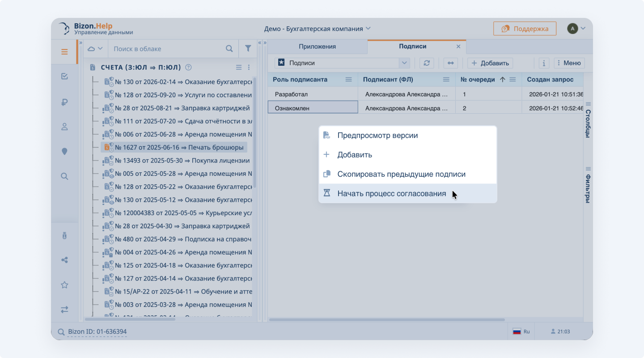This screenshot has height=358, width=644.
Task: Open the contacts person icon in sidebar
Action: point(64,126)
